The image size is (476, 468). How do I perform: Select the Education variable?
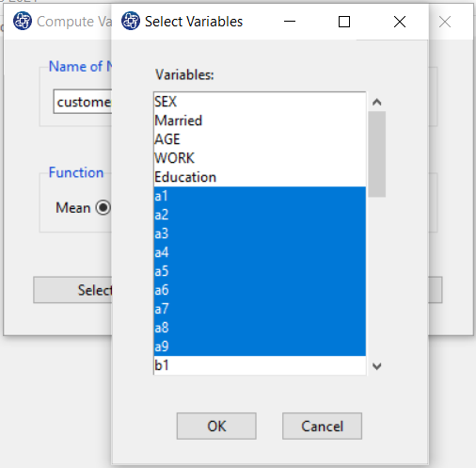tap(260, 177)
